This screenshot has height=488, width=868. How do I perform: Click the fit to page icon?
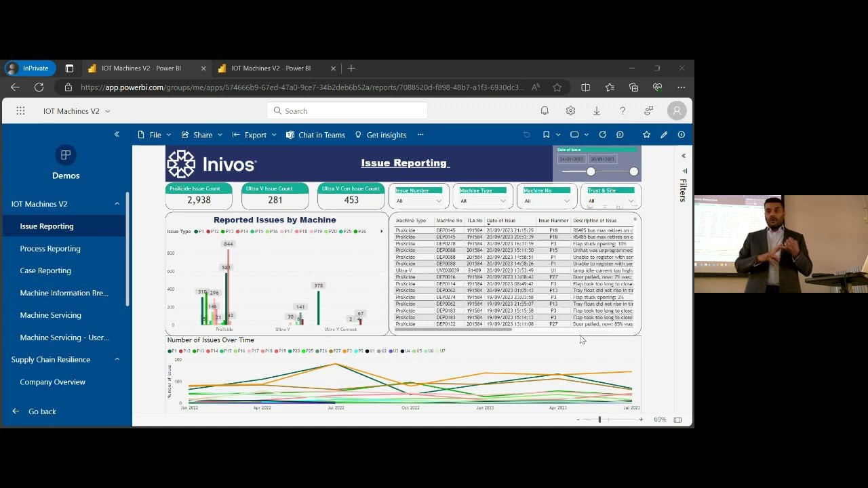(x=677, y=420)
